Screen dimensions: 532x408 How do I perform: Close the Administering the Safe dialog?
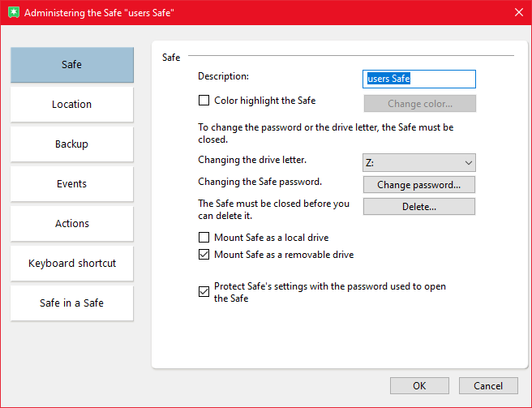[x=518, y=12]
